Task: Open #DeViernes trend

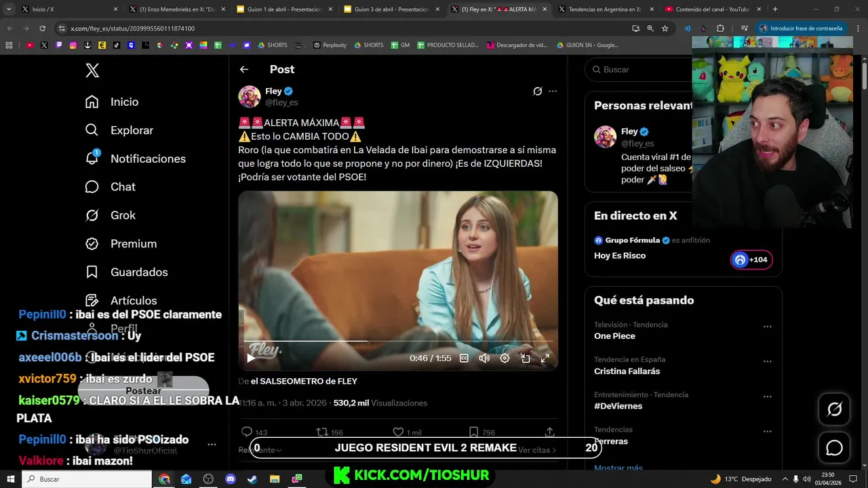Action: point(618,406)
